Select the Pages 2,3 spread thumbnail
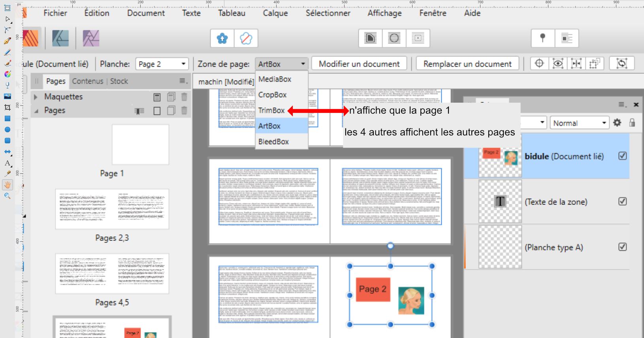This screenshot has width=644, height=338. (x=112, y=209)
